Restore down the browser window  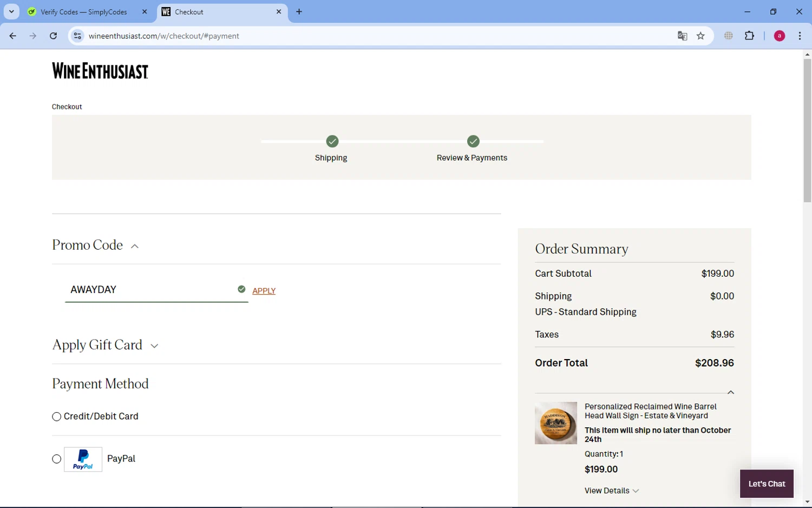773,11
